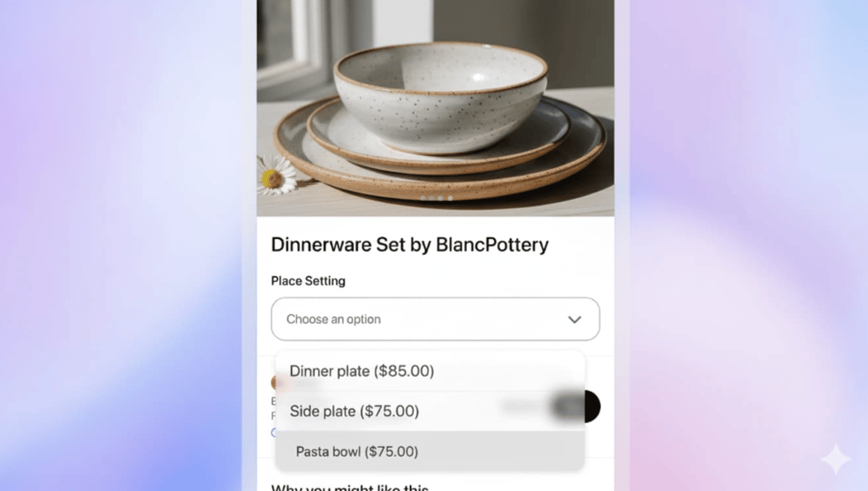Click the 'Why you might like this' heading
The height and width of the screenshot is (491, 868).
(350, 488)
